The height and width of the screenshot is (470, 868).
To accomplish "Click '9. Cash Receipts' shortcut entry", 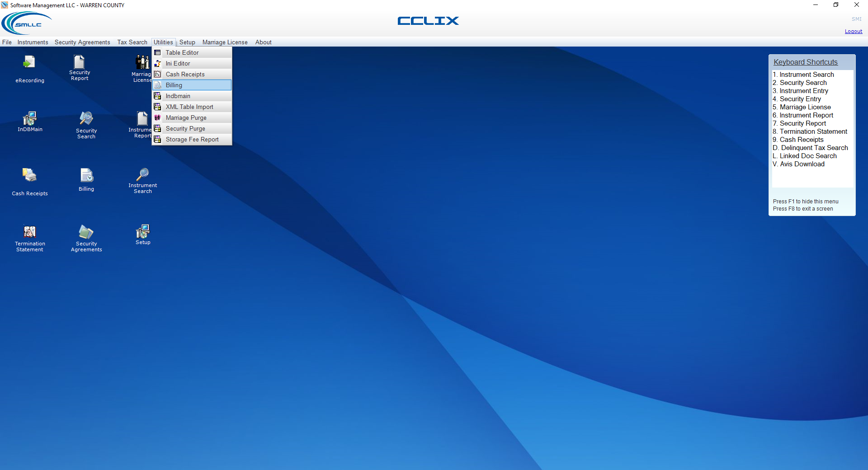I will [798, 140].
